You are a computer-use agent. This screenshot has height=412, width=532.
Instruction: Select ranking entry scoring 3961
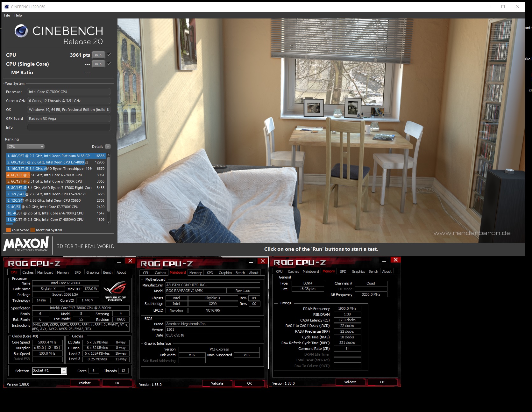coord(56,175)
